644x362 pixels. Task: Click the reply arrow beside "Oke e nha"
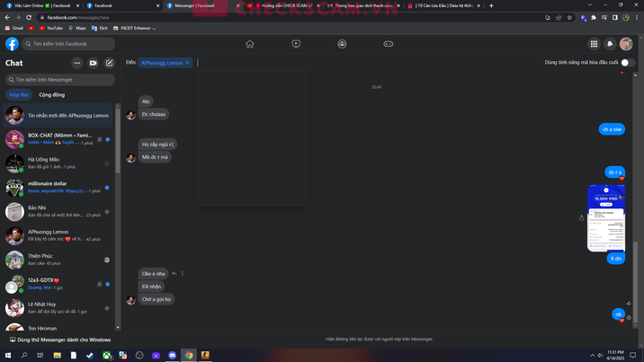click(x=174, y=273)
